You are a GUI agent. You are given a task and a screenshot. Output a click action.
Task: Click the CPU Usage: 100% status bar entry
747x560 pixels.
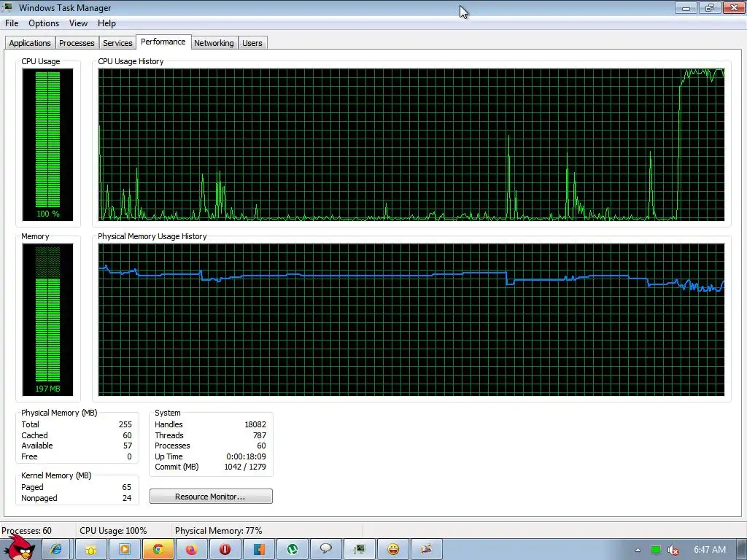(x=113, y=531)
